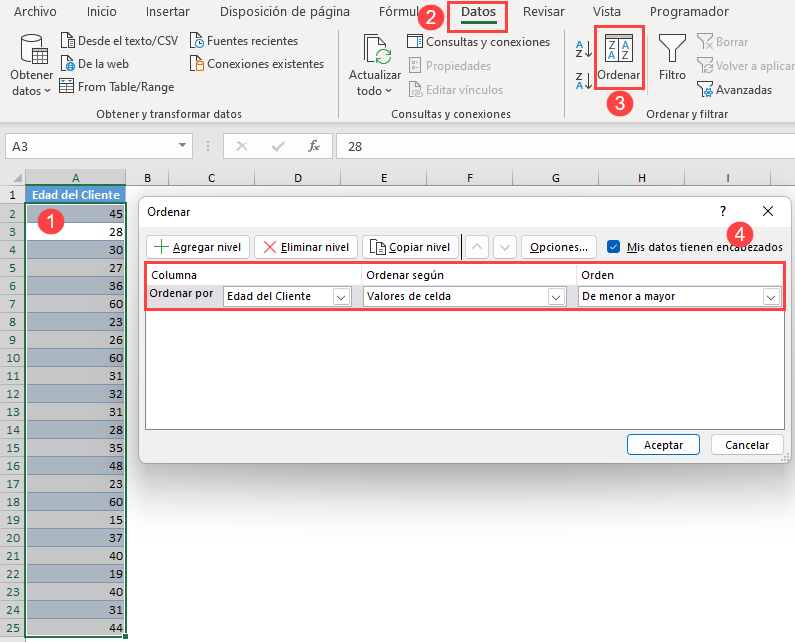795x642 pixels.
Task: Click the Actualizar todo refresh icon
Action: pyautogui.click(x=377, y=50)
